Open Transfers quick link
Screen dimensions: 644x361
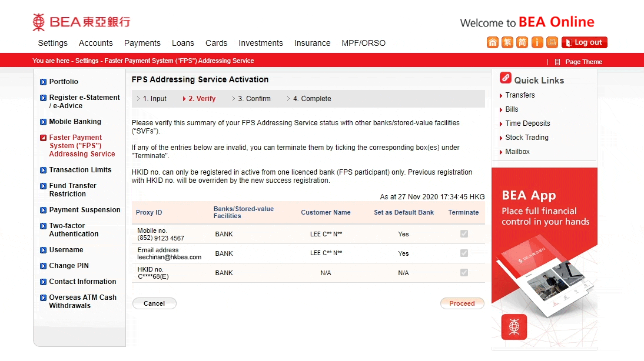pyautogui.click(x=520, y=95)
